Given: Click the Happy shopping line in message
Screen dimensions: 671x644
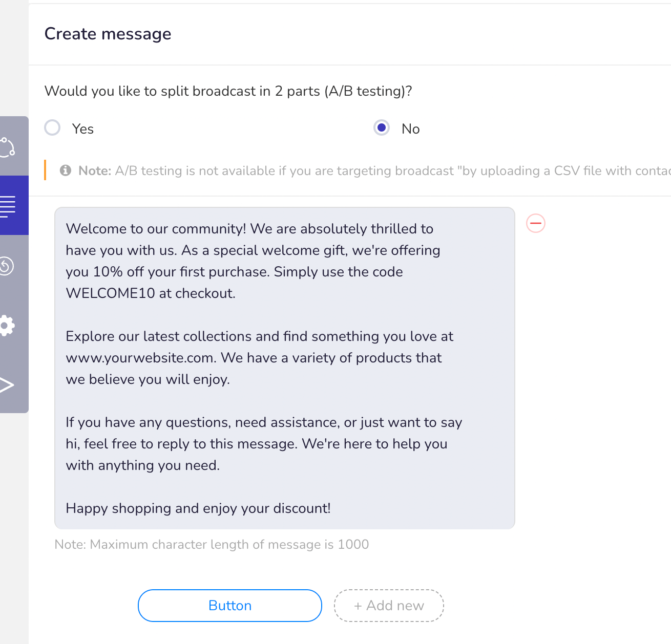Looking at the screenshot, I should (x=198, y=508).
